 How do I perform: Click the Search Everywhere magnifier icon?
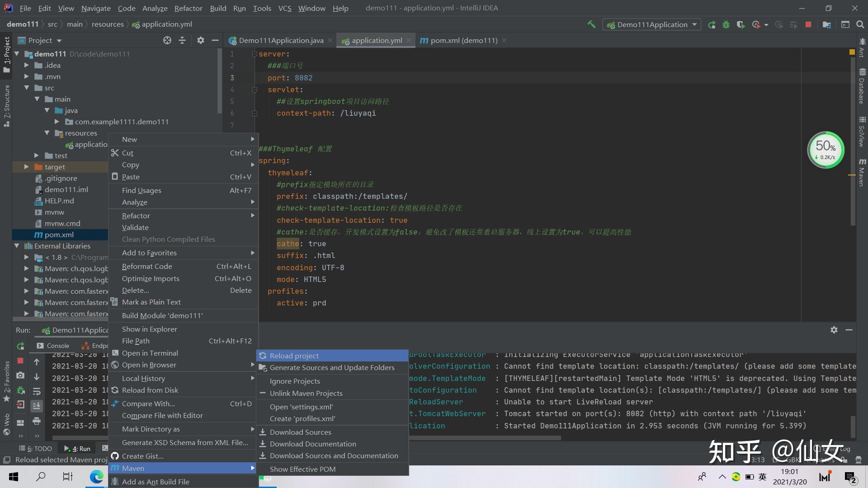tap(860, 24)
